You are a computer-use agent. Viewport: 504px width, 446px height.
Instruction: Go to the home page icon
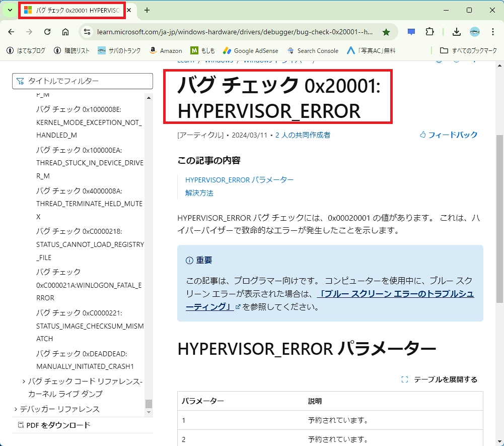(65, 32)
